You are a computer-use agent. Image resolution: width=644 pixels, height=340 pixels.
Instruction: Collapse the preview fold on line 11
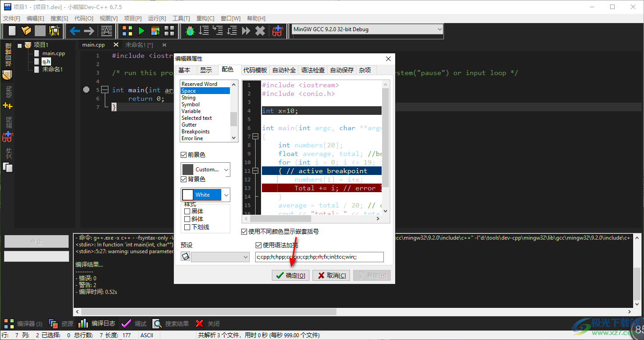pyautogui.click(x=255, y=171)
